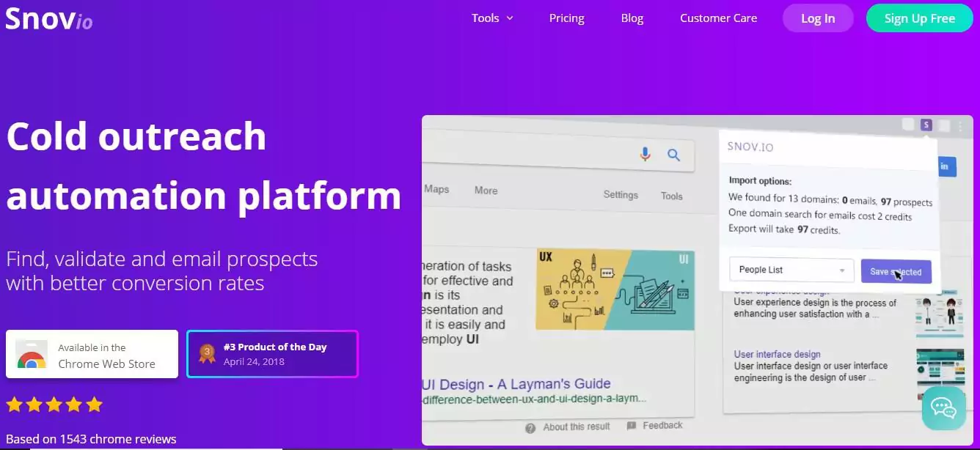Open the live chat widget
This screenshot has width=980, height=450.
click(943, 408)
